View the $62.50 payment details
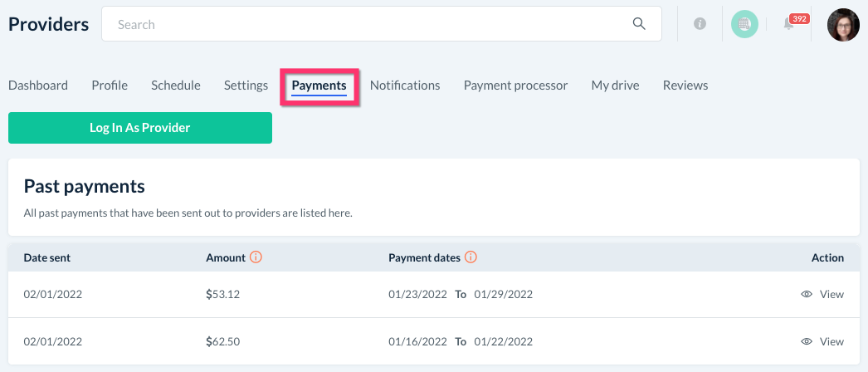This screenshot has width=868, height=372. [x=822, y=341]
